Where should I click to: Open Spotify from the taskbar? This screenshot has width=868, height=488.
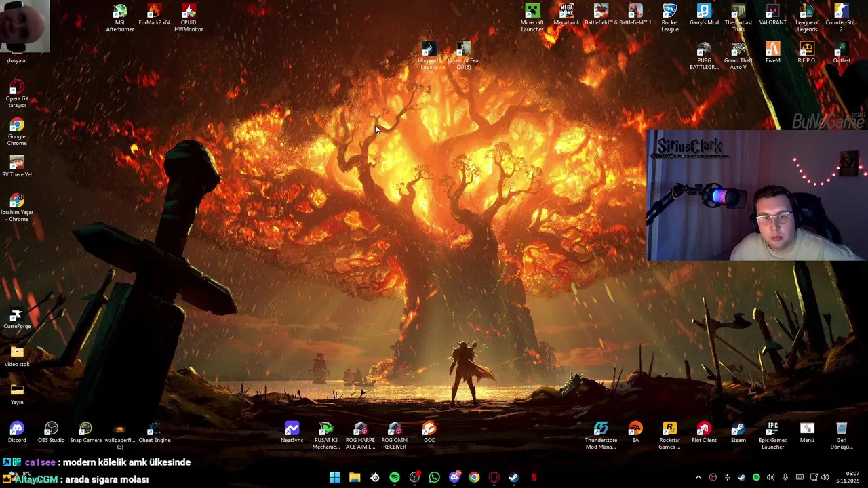coord(395,478)
